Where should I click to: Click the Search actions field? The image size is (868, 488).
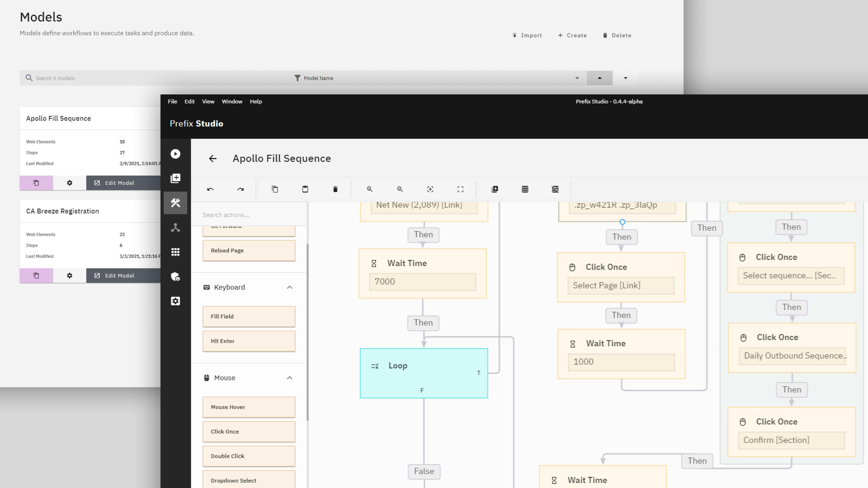point(249,215)
